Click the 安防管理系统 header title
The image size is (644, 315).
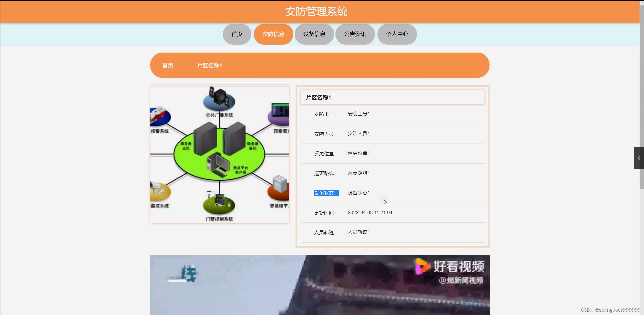point(316,12)
